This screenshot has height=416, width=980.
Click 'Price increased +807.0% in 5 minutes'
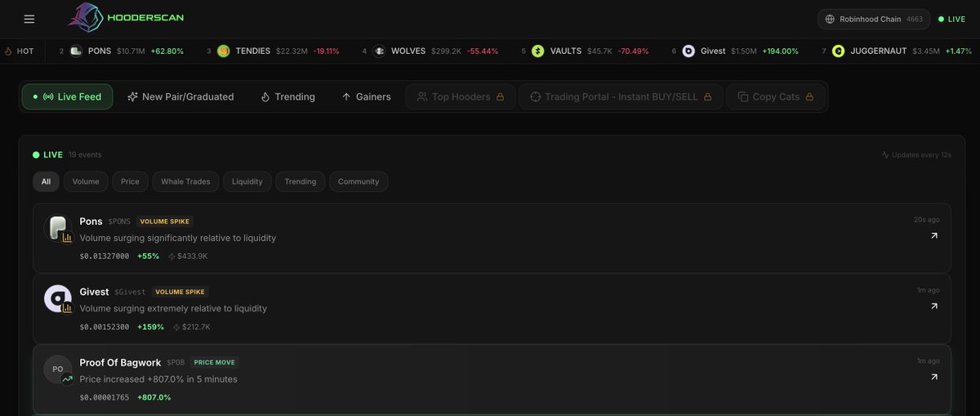coord(158,379)
